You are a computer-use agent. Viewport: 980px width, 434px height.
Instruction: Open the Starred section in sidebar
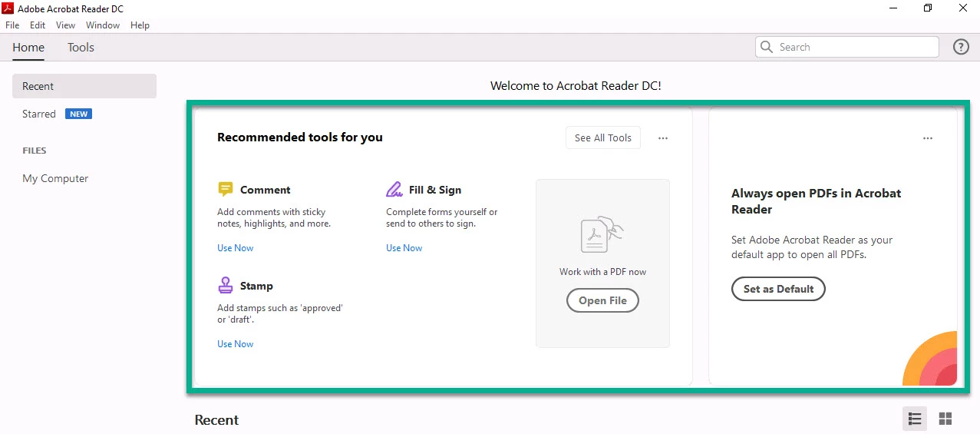(x=39, y=114)
